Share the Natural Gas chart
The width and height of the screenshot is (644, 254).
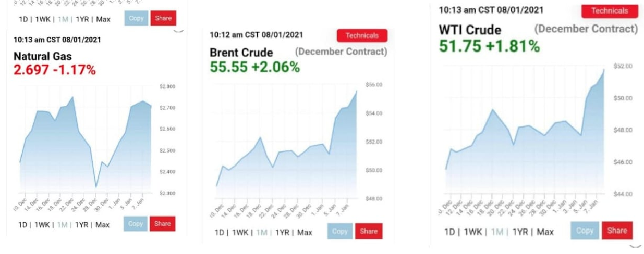coord(162,224)
